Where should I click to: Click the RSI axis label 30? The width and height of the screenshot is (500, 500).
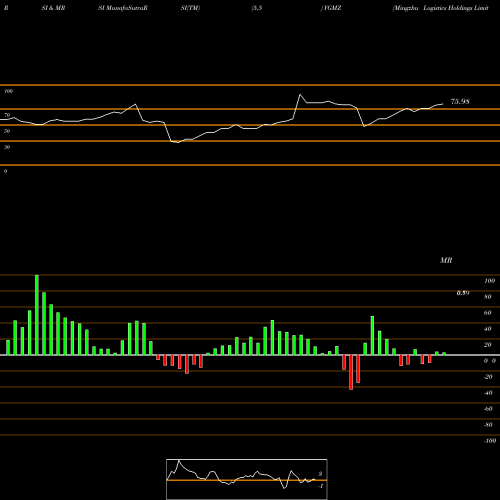[x=7, y=147]
